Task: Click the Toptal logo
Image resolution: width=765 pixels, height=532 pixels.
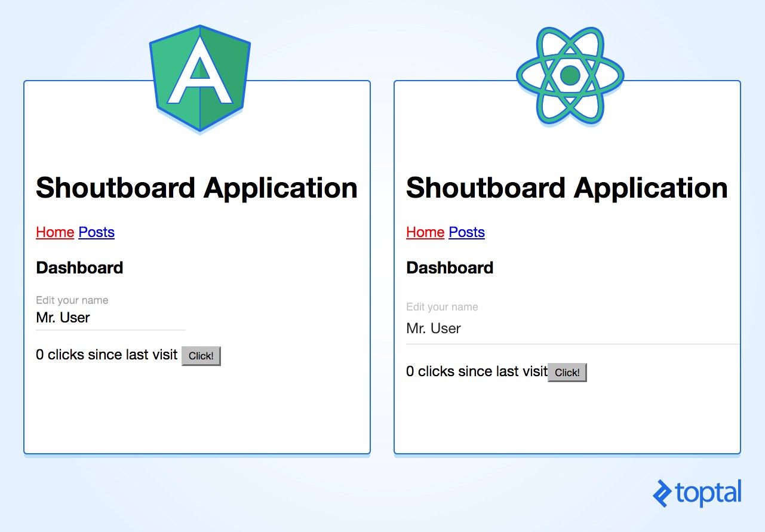Action: 697,493
